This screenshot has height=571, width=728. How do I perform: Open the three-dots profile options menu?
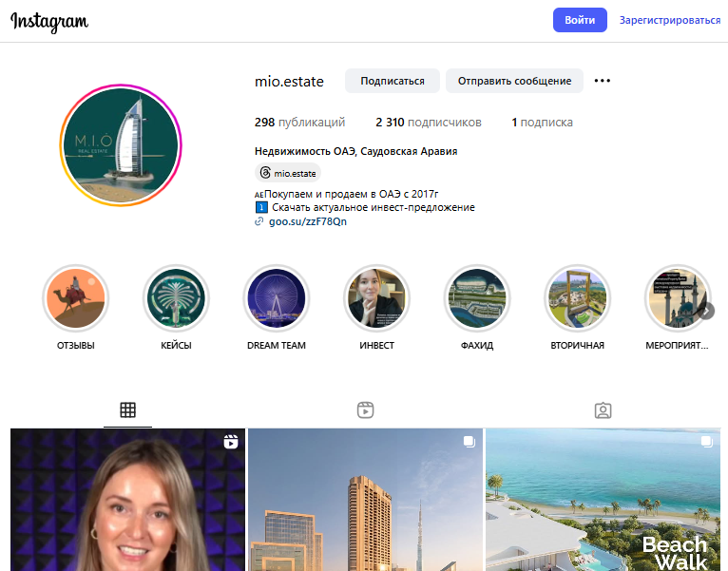point(603,81)
